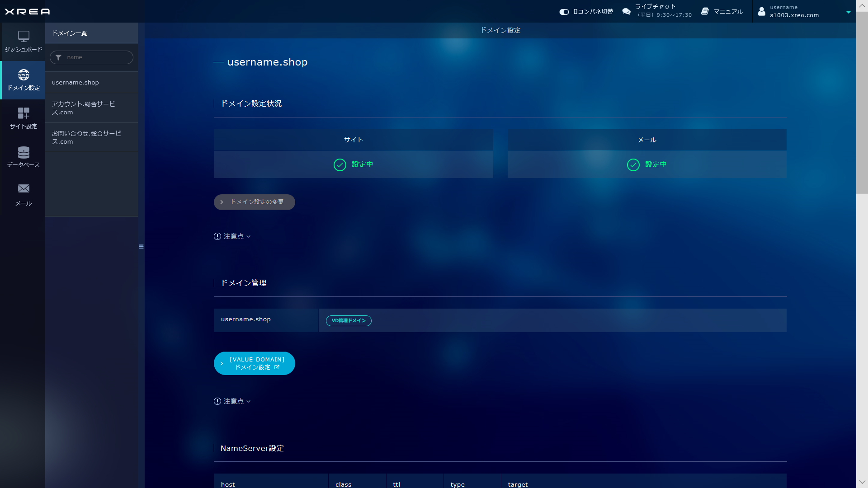This screenshot has width=868, height=488.
Task: Click the user account avatar icon
Action: point(762,11)
